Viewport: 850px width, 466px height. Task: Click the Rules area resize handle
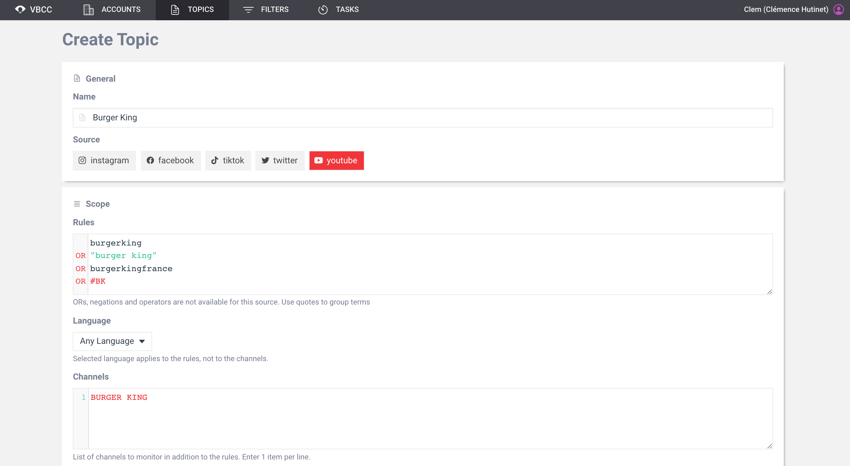769,292
